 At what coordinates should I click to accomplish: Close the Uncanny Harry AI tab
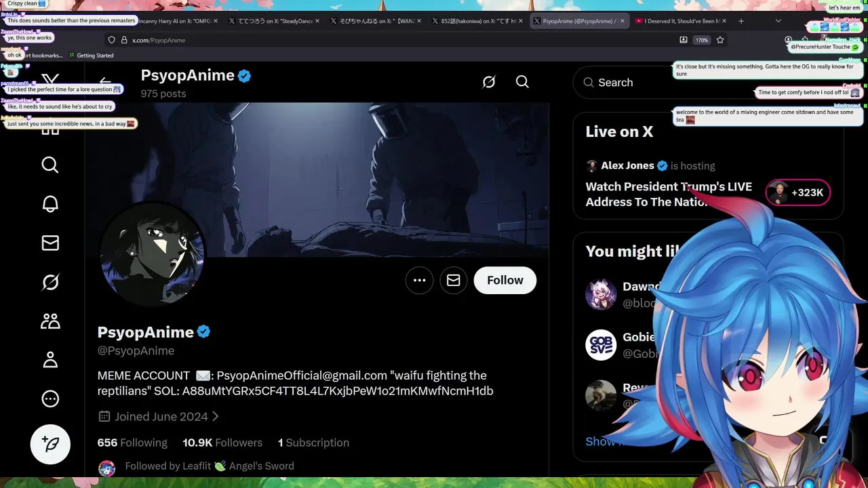(x=216, y=21)
